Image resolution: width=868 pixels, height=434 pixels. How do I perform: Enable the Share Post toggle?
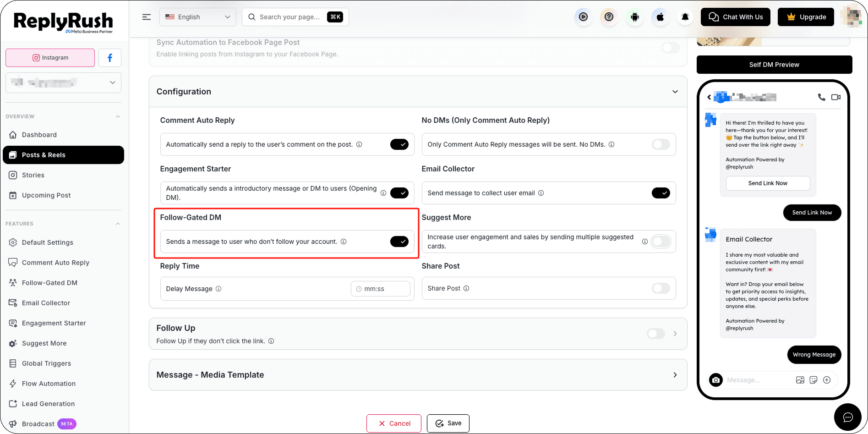point(661,288)
